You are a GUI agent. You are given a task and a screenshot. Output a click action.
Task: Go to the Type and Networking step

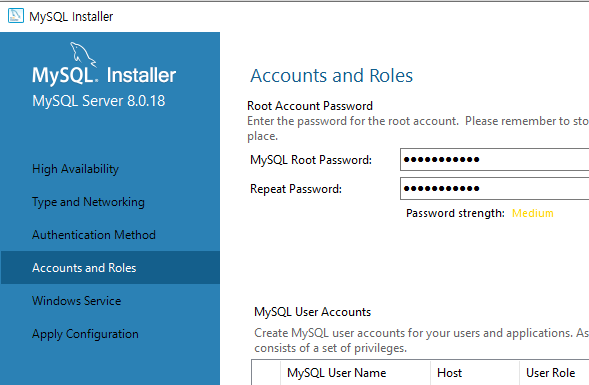88,202
